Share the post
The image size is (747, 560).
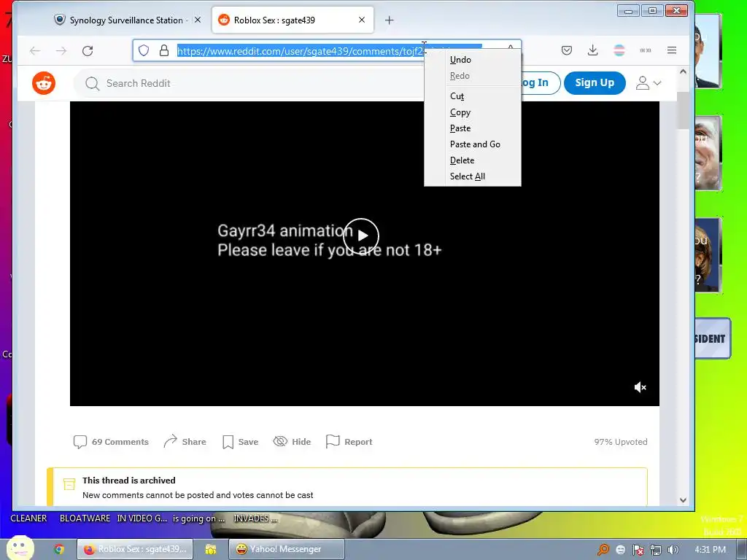coord(185,442)
